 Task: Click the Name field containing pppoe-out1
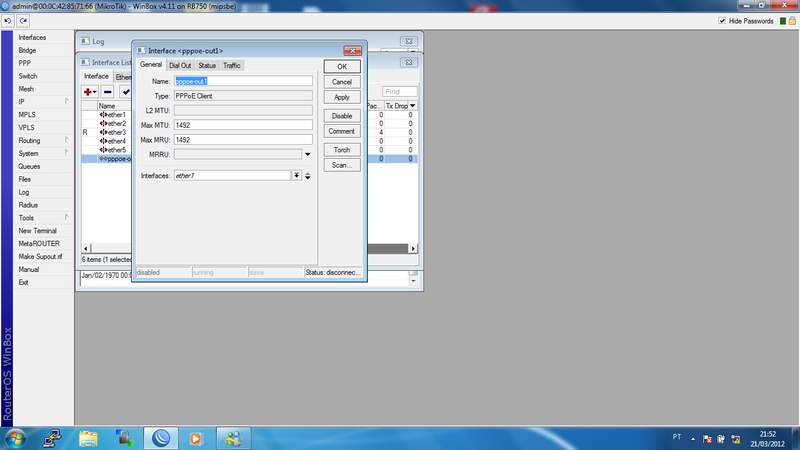point(243,81)
